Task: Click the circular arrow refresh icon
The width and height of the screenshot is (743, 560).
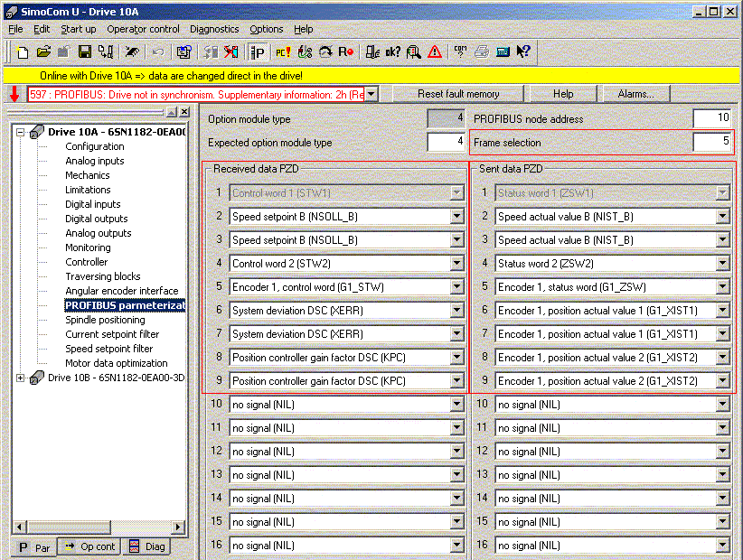Action: pyautogui.click(x=325, y=51)
